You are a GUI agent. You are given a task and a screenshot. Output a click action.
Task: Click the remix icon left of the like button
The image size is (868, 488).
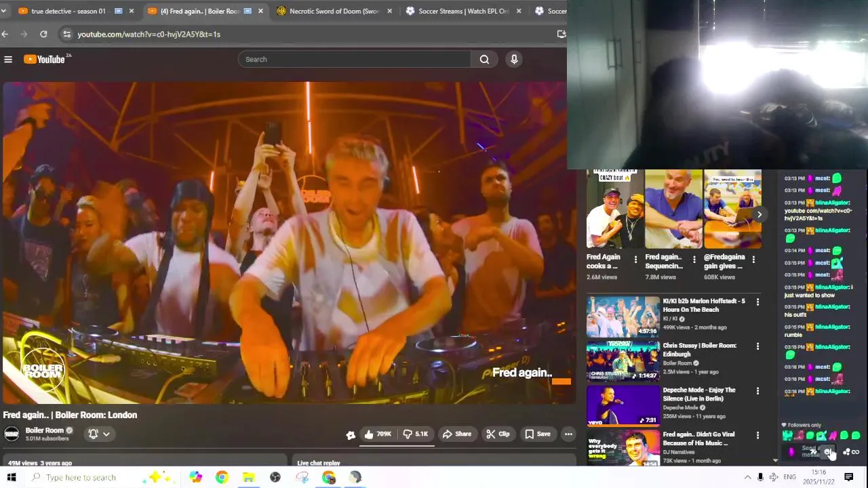pyautogui.click(x=351, y=435)
